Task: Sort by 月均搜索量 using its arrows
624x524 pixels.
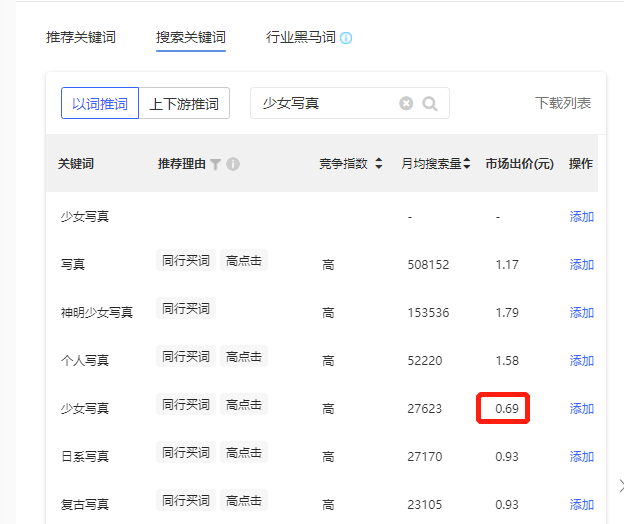Action: pos(466,164)
